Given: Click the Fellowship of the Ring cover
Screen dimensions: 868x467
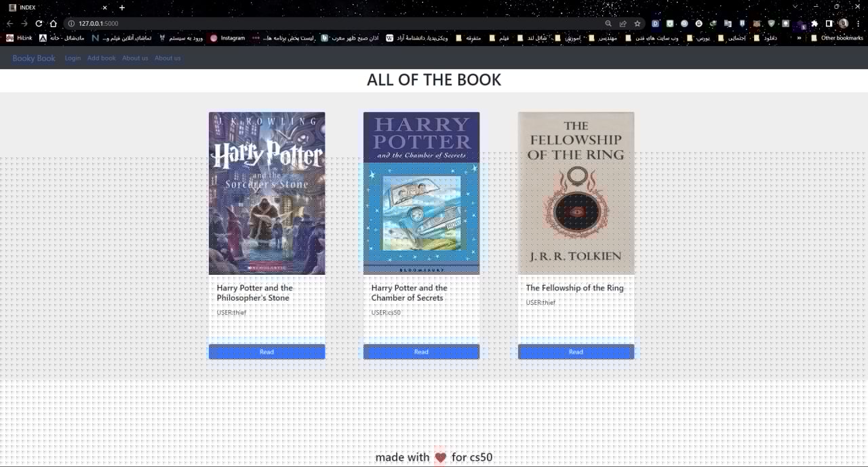Looking at the screenshot, I should [x=576, y=193].
